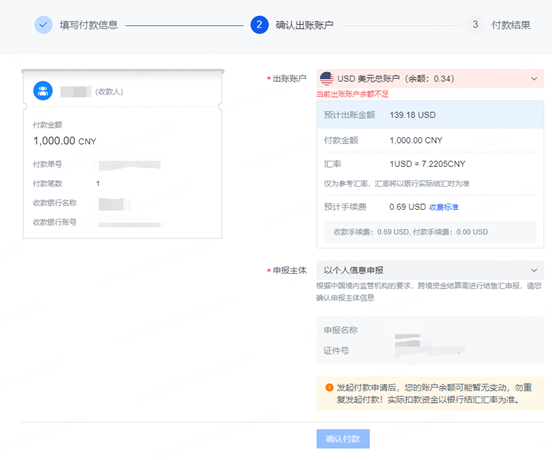Expand the 出账账户 dropdown arrow
The width and height of the screenshot is (552, 460).
click(x=534, y=78)
